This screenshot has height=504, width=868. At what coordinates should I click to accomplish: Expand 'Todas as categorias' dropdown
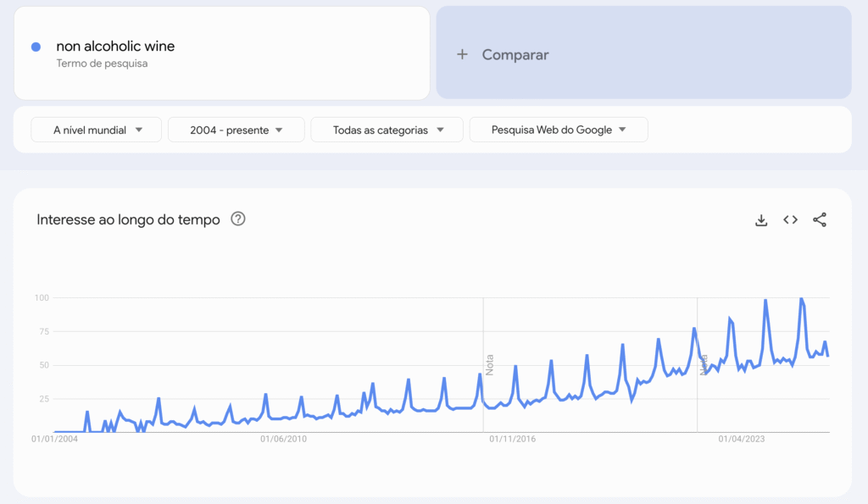click(x=387, y=130)
